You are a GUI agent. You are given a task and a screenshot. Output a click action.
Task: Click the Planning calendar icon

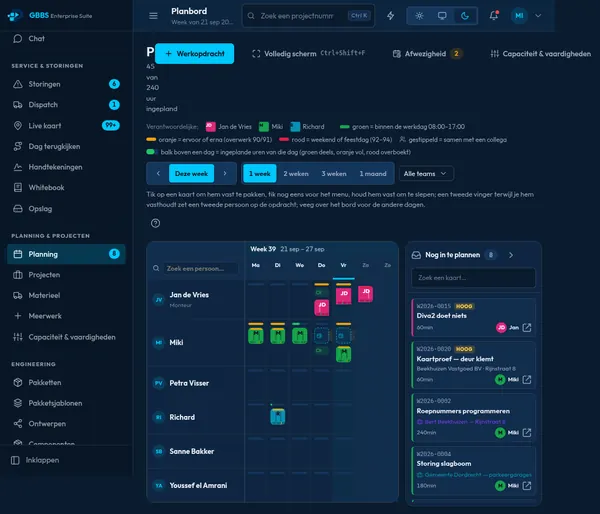pos(18,254)
